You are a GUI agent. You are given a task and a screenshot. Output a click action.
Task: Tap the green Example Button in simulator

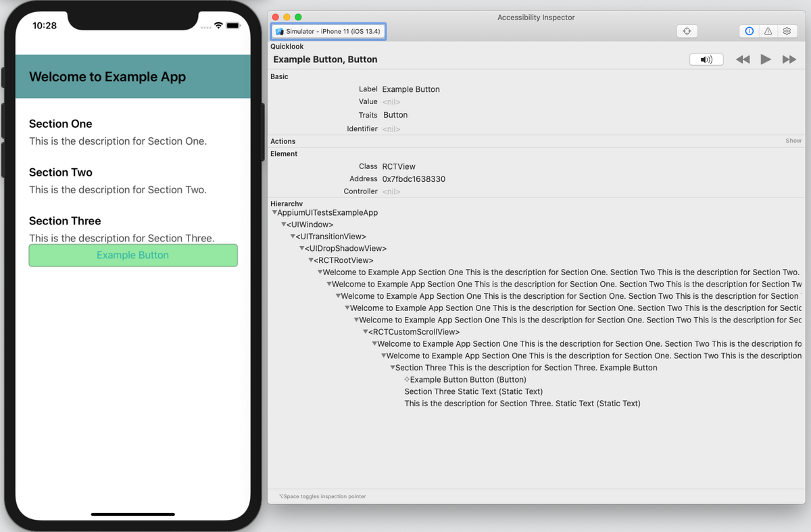coord(133,256)
